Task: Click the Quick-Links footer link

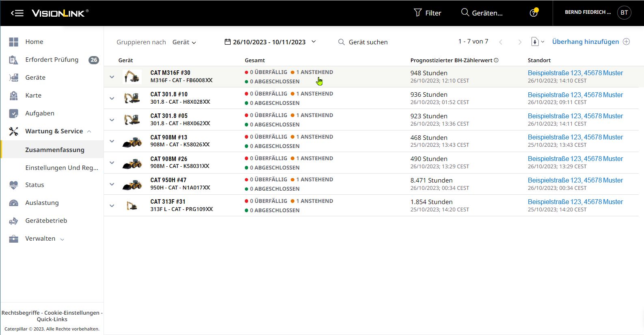Action: [x=52, y=319]
